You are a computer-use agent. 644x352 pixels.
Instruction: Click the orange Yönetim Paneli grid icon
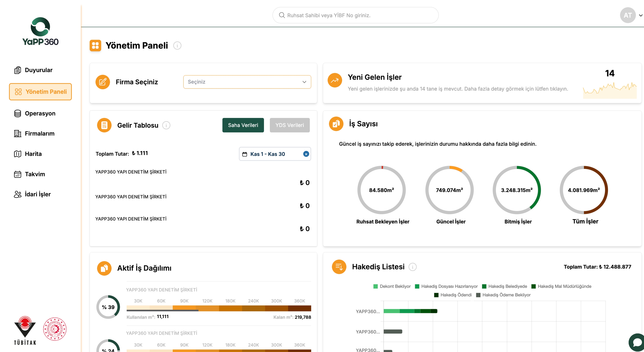click(x=95, y=45)
